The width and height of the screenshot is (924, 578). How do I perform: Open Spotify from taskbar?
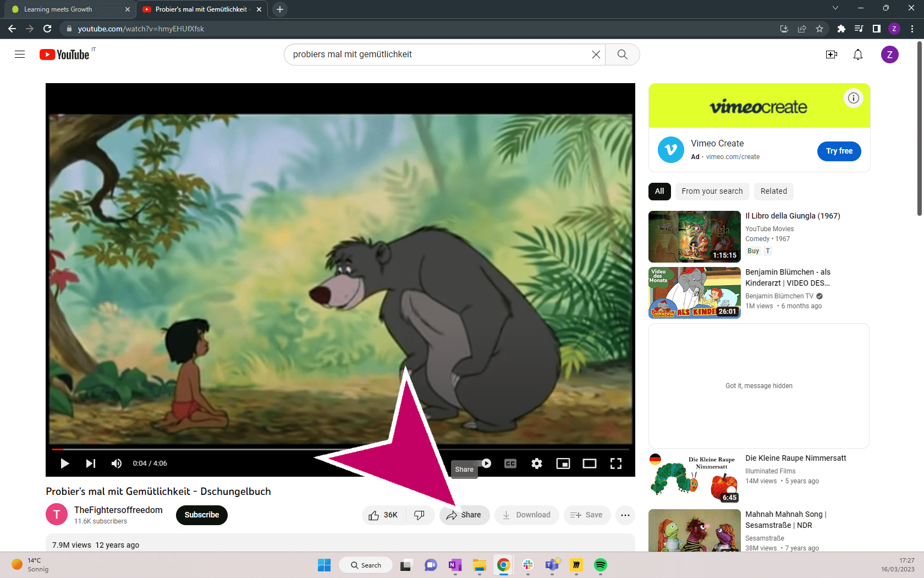(x=600, y=565)
